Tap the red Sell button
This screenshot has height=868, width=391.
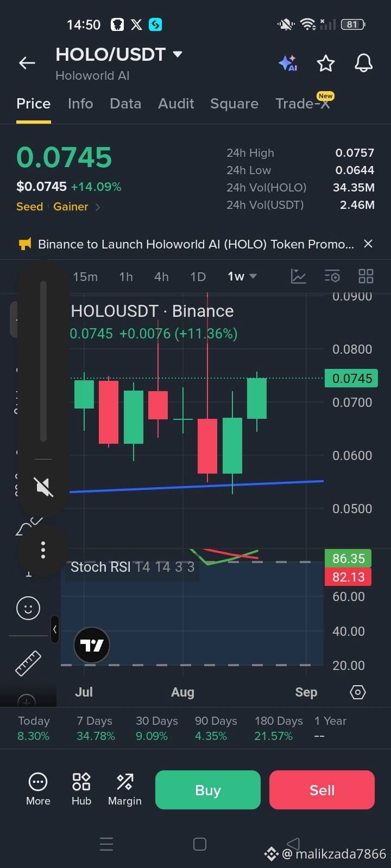point(322,790)
